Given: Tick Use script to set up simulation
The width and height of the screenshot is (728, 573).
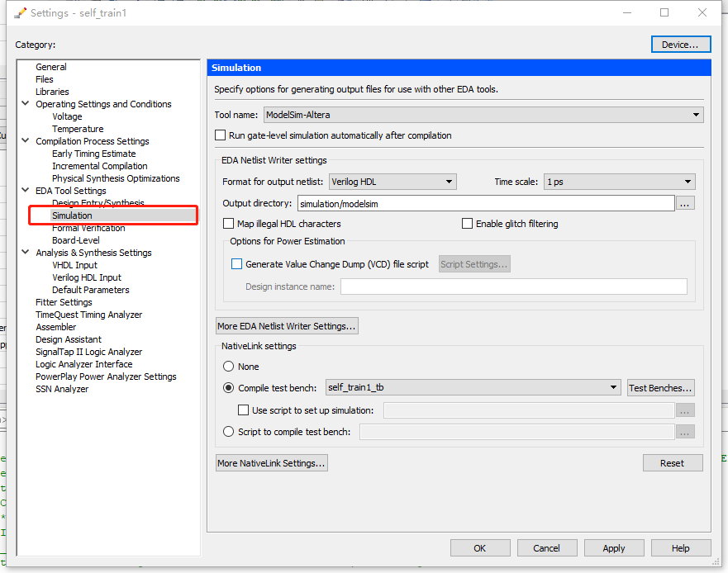Looking at the screenshot, I should 243,410.
